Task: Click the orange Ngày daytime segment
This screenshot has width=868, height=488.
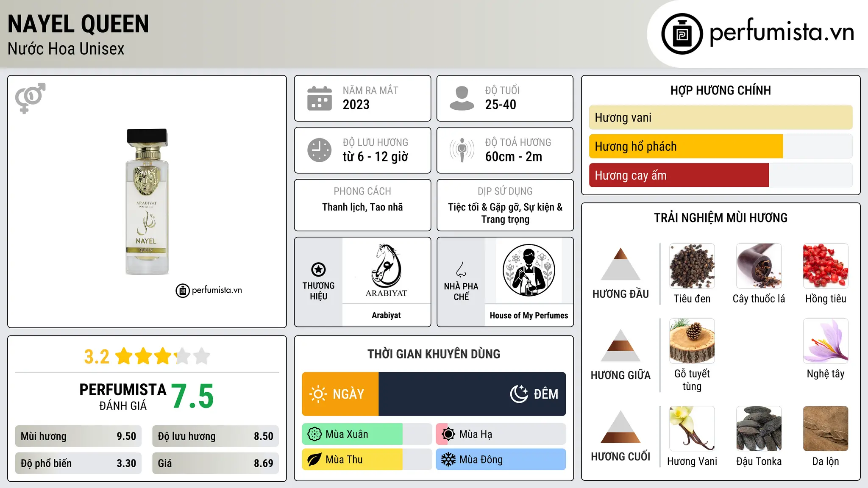Action: pyautogui.click(x=340, y=394)
